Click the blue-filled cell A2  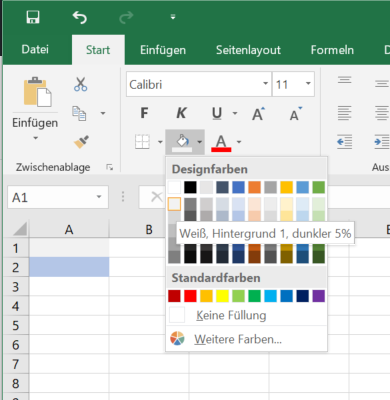pos(69,267)
